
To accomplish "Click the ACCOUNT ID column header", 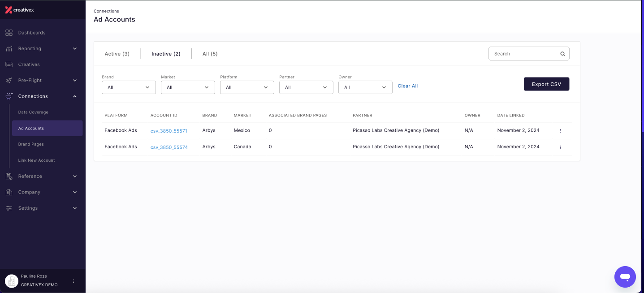I will pos(164,115).
